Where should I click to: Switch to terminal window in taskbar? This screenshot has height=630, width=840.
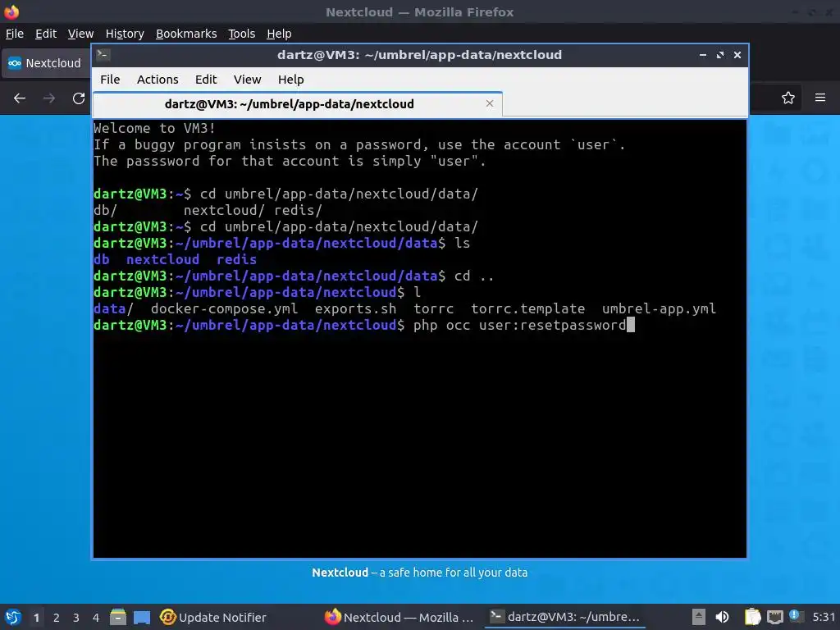(564, 617)
